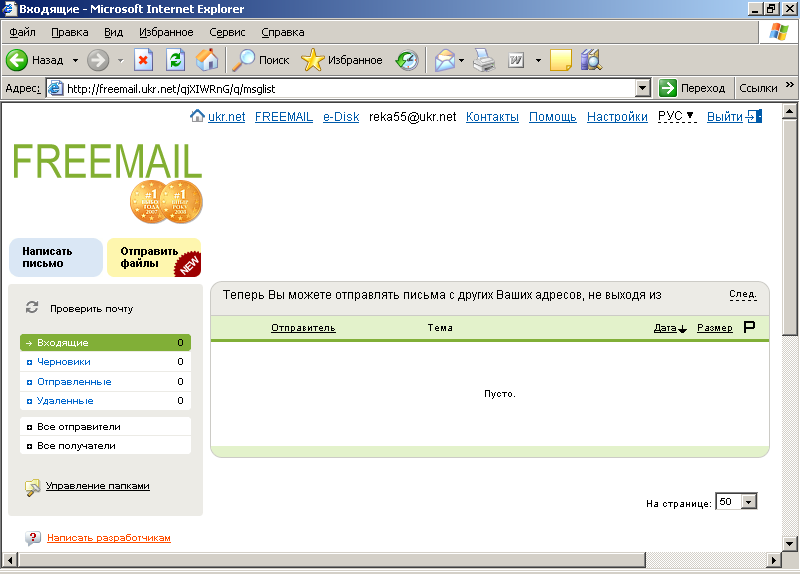The height and width of the screenshot is (574, 800).
Task: Sort messages by Отправитель column
Action: click(x=303, y=328)
